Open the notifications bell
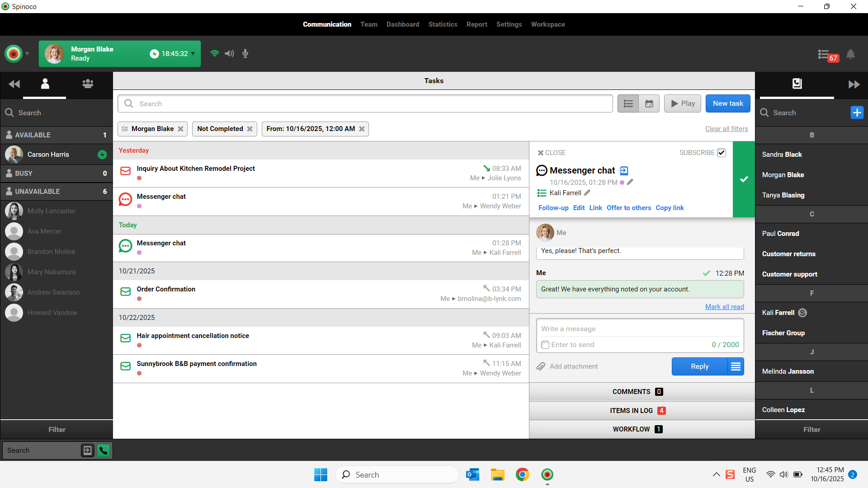 pyautogui.click(x=850, y=54)
